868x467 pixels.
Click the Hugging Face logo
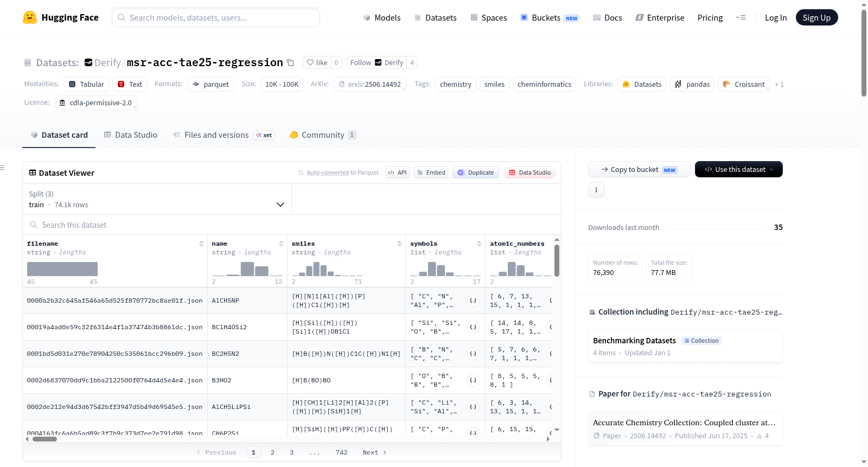(x=61, y=17)
